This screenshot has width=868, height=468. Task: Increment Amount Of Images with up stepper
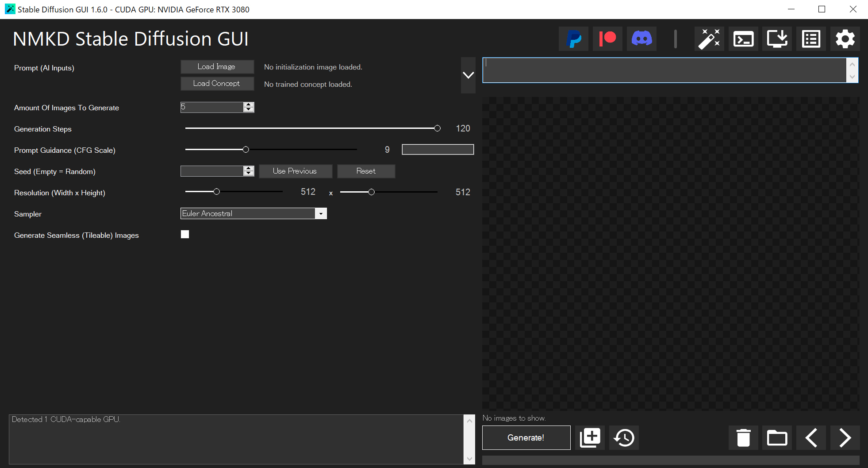pyautogui.click(x=249, y=104)
